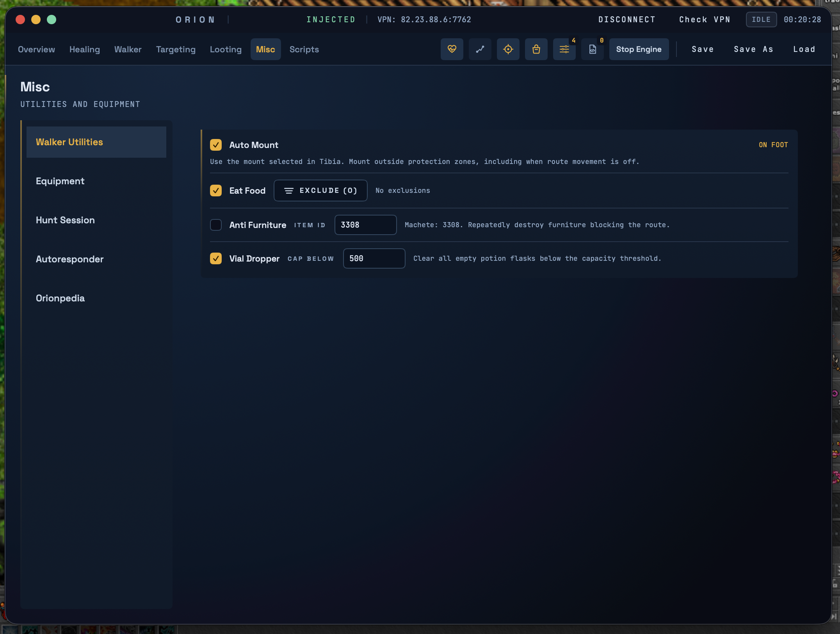
Task: Click the IDLE status badge
Action: (761, 20)
